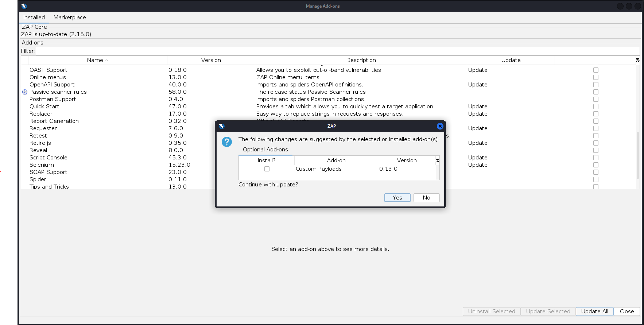This screenshot has height=325, width=644.
Task: Check the box for Passive scanner rules row
Action: pyautogui.click(x=596, y=92)
